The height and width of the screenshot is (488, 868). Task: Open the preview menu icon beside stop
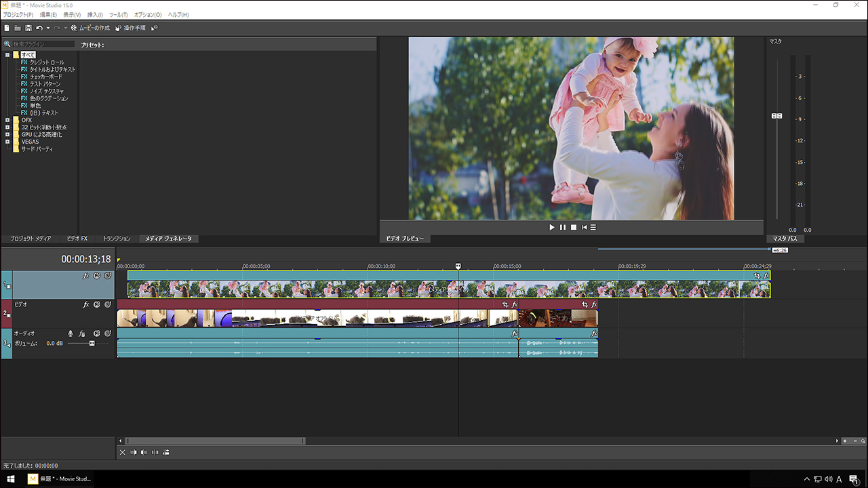(593, 227)
